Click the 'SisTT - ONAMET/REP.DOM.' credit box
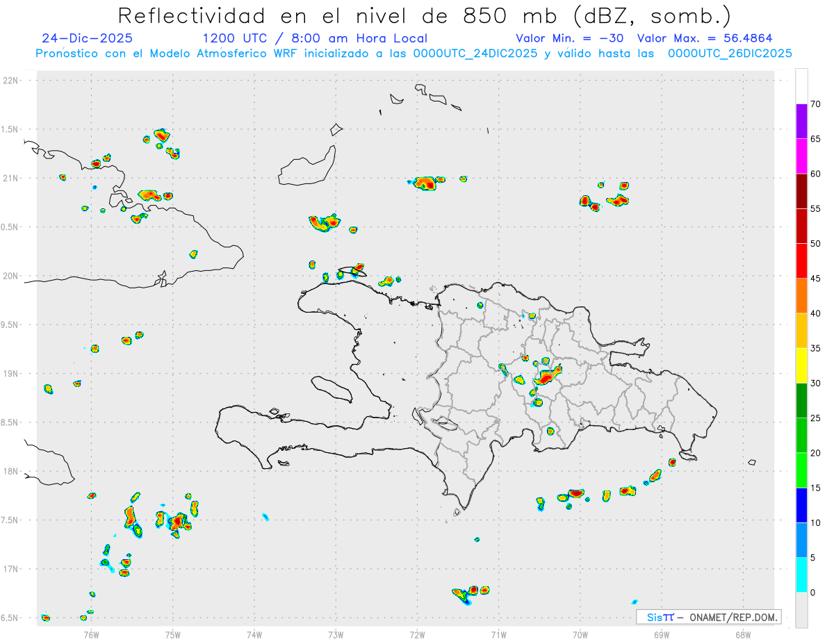Viewport: 834px width, 644px height. [709, 617]
